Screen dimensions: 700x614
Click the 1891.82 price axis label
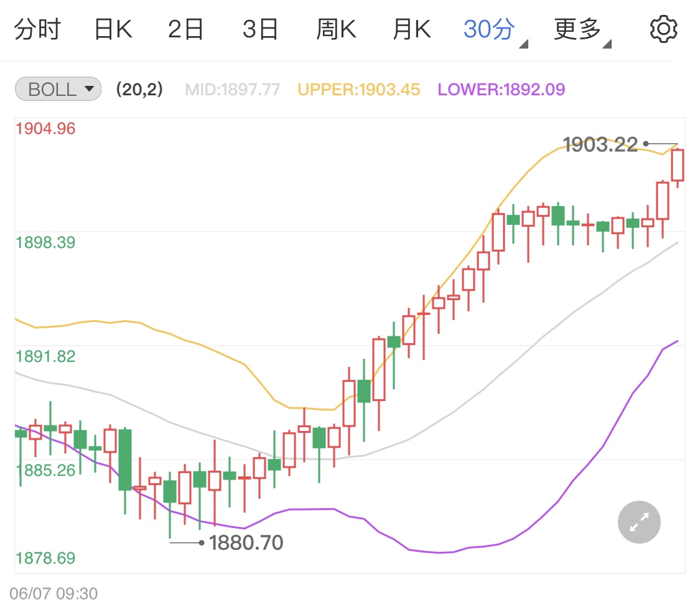pos(45,357)
